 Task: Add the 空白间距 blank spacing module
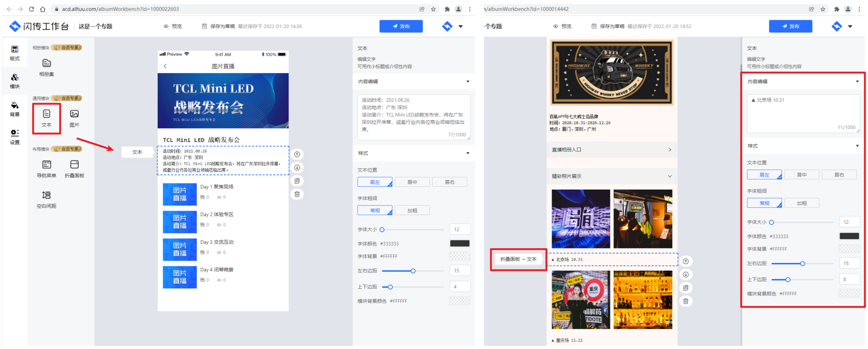click(46, 199)
